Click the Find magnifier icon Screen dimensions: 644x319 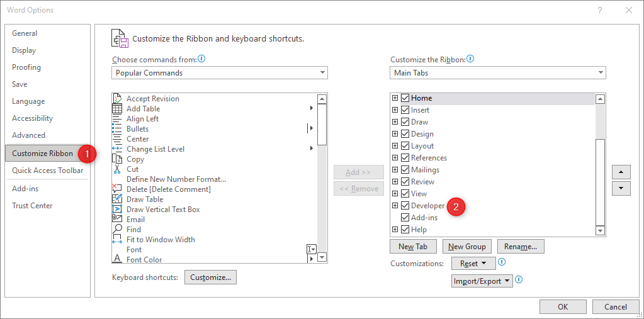coord(117,230)
